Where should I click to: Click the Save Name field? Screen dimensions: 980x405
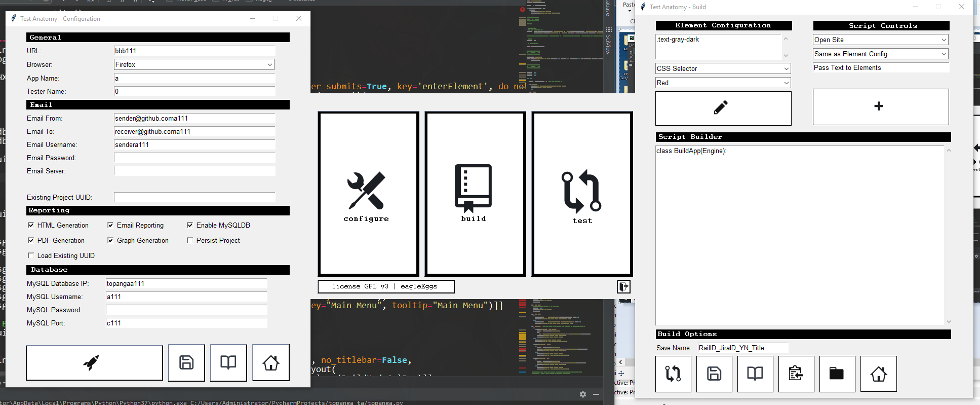click(743, 348)
